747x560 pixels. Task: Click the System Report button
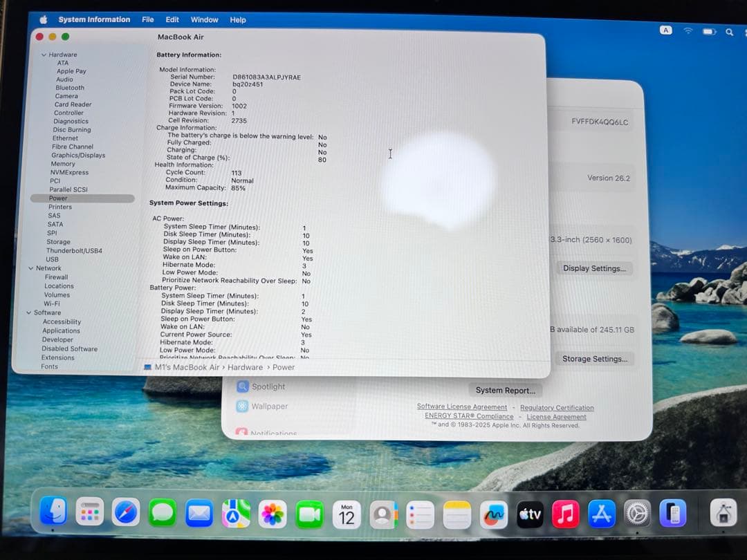(505, 390)
